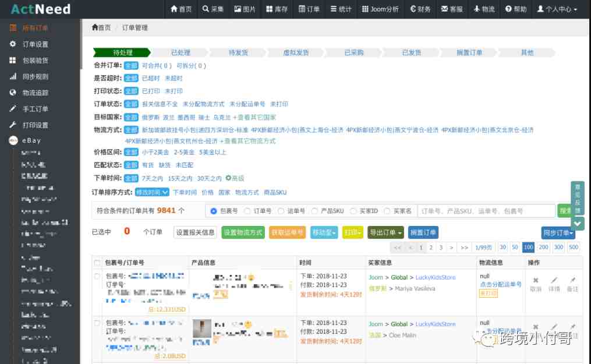Select the 买家ID radio button
Image resolution: width=591 pixels, height=364 pixels.
(353, 211)
